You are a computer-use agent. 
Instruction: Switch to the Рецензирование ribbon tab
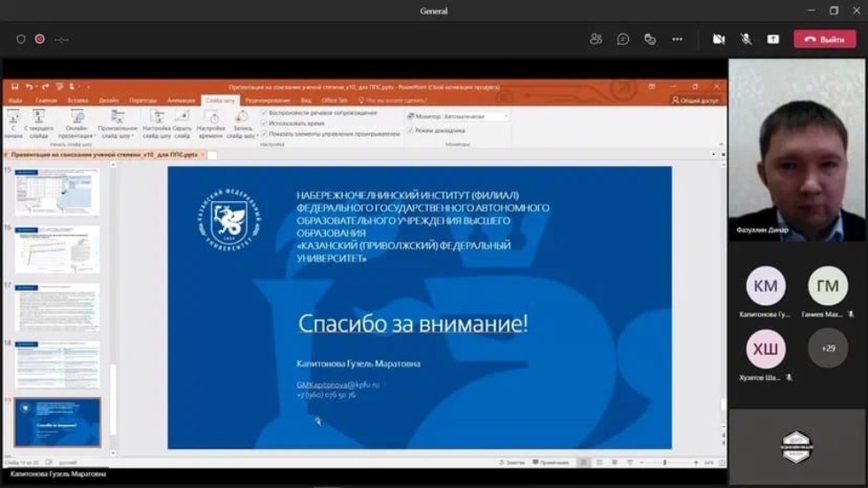coord(267,100)
